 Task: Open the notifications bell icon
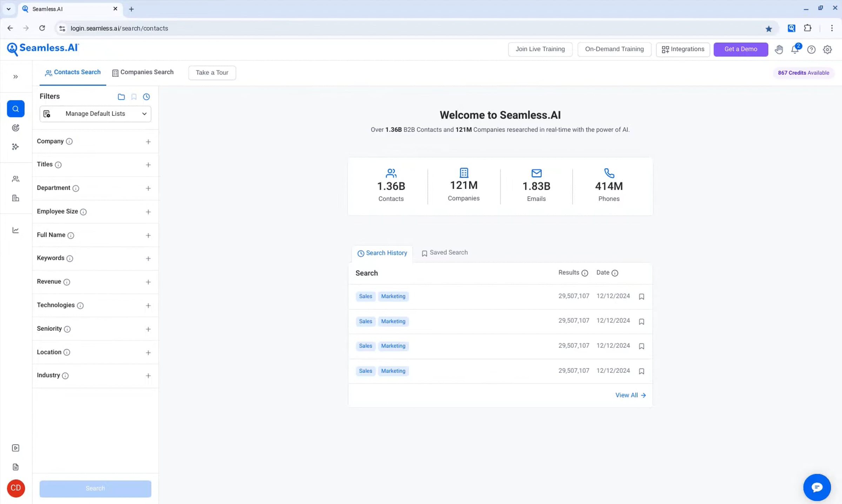point(795,49)
